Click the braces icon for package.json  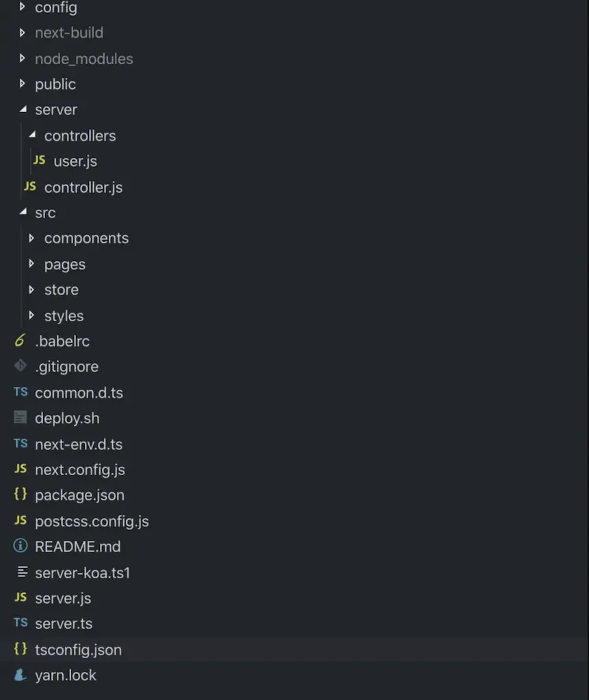tap(21, 495)
